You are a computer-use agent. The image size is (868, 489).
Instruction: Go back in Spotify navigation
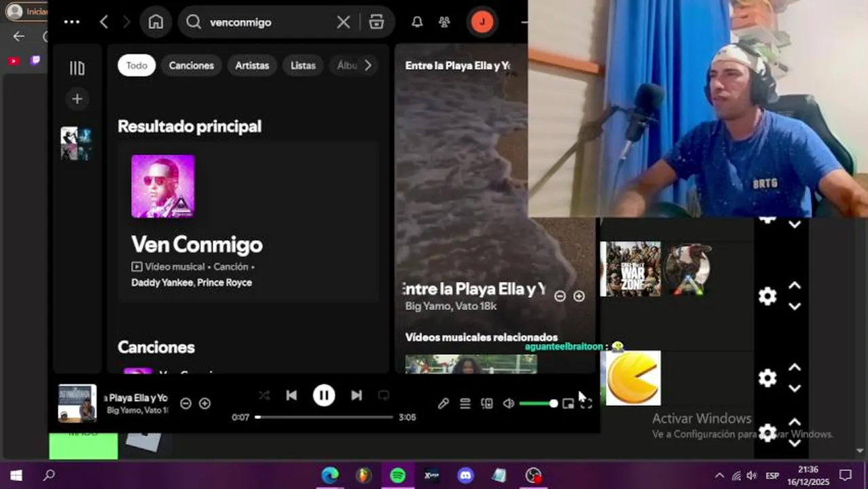point(104,22)
